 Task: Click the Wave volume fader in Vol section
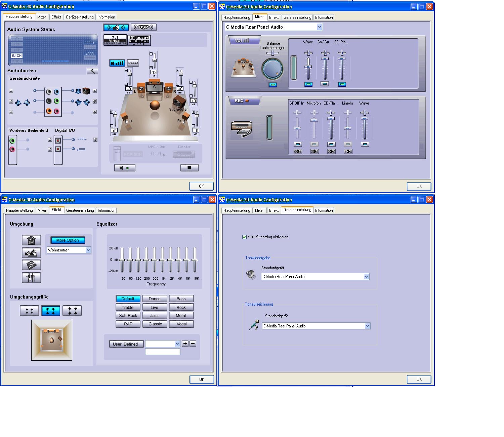point(308,67)
